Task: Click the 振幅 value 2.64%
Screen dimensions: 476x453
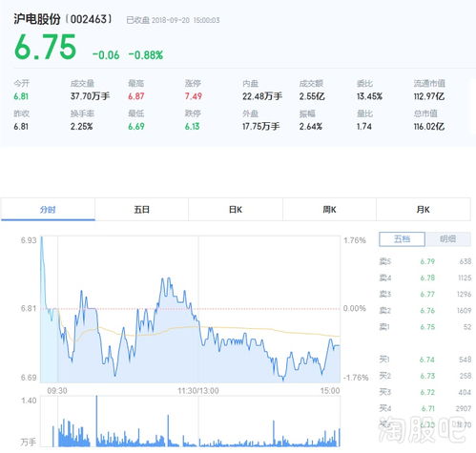Action: (311, 127)
